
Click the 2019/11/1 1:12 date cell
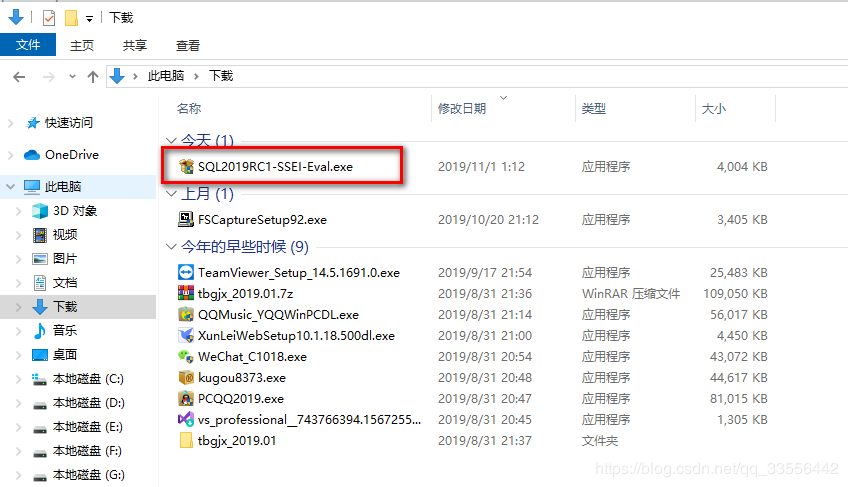(x=481, y=167)
